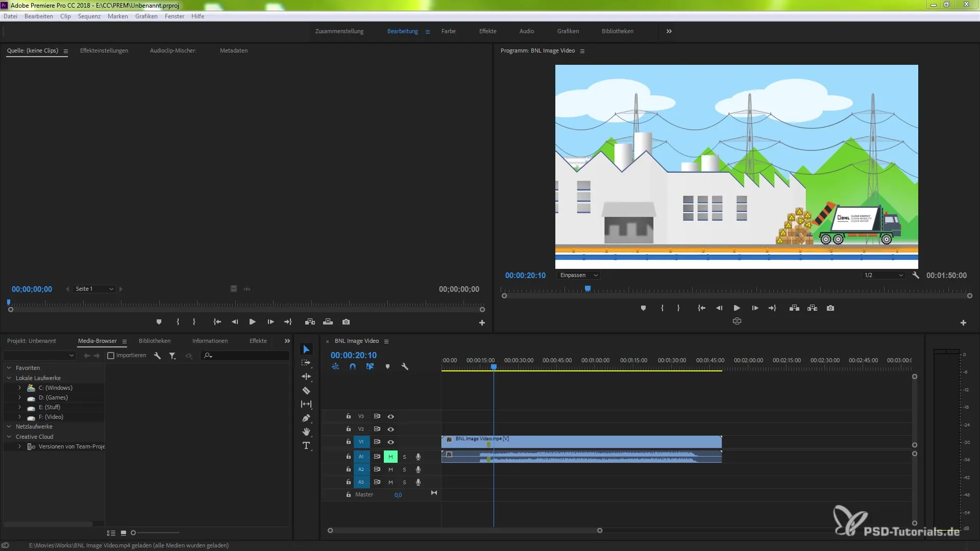Go to Out point in Program monitor

tap(772, 308)
